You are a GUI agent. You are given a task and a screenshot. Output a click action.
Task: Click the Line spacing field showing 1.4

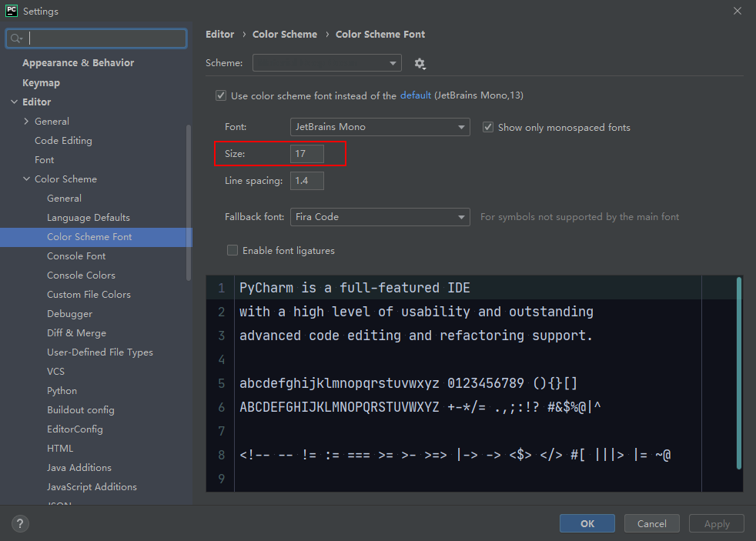(x=307, y=181)
